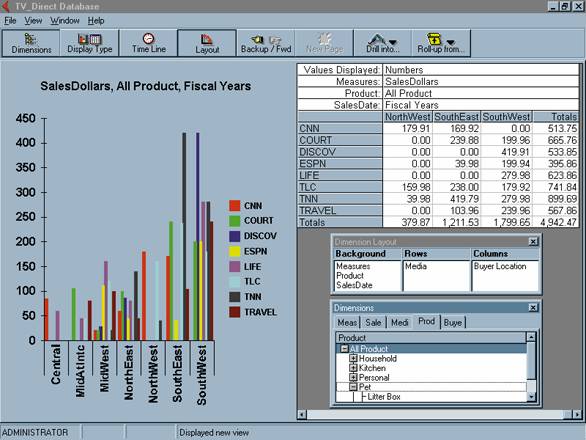Select the SouthWest column header
The height and width of the screenshot is (440, 586).
(x=506, y=117)
